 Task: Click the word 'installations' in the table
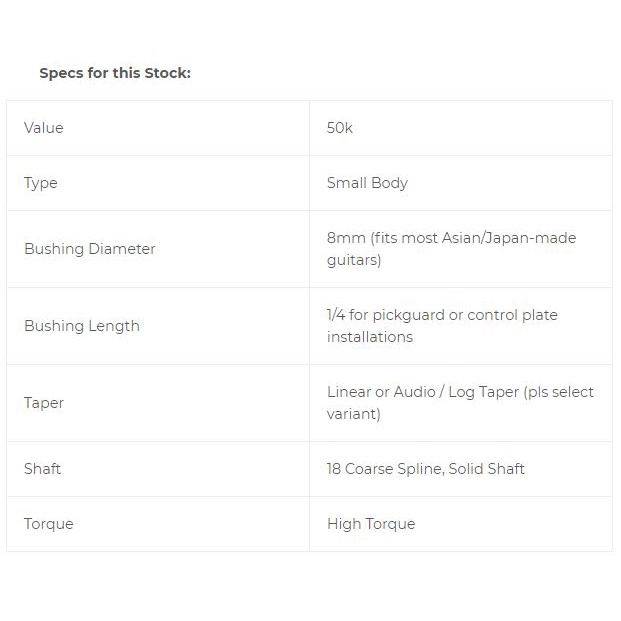370,337
